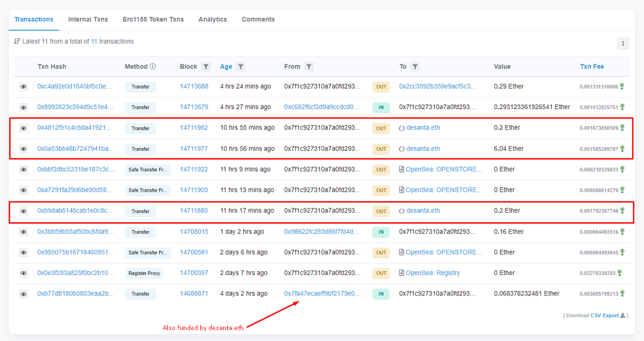This screenshot has width=644, height=341.
Task: Click the Safe Transfer From method badge
Action: coord(148,170)
